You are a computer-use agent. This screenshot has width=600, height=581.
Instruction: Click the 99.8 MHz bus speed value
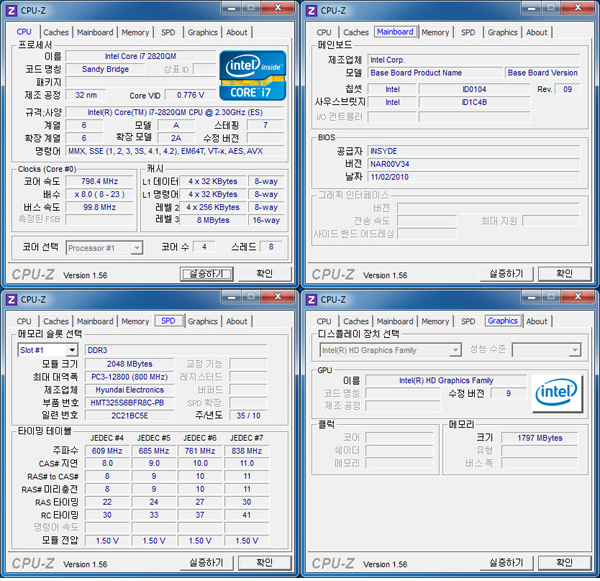click(99, 207)
